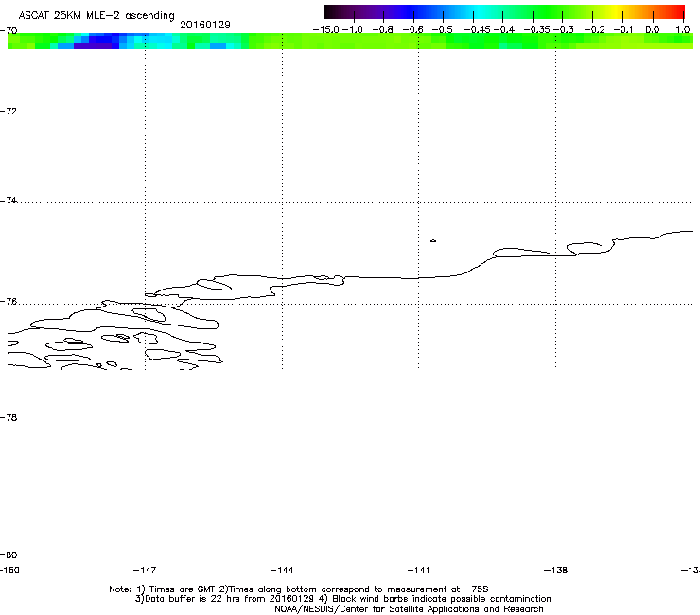Select the -150 longitude label
The height and width of the screenshot is (615, 700).
[9, 571]
